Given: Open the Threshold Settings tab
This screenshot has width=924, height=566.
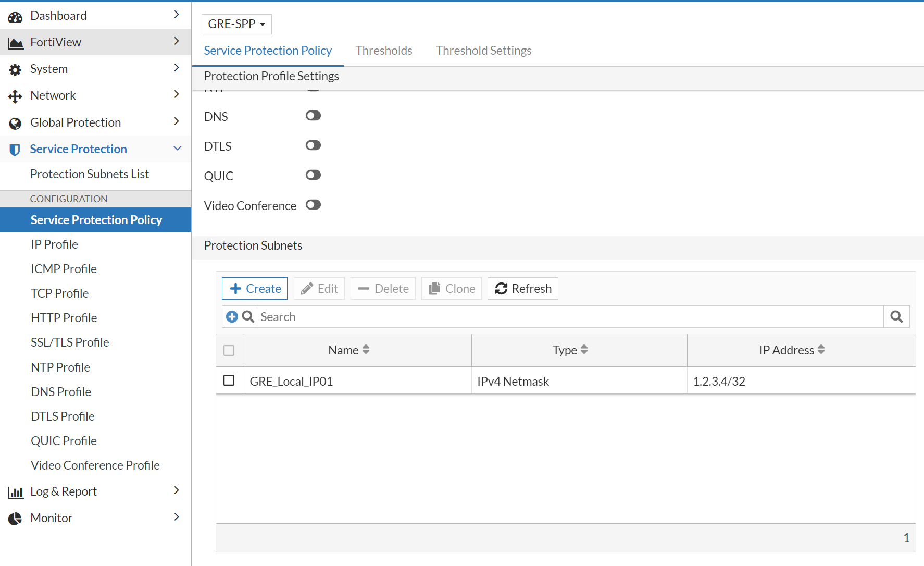Looking at the screenshot, I should [483, 50].
